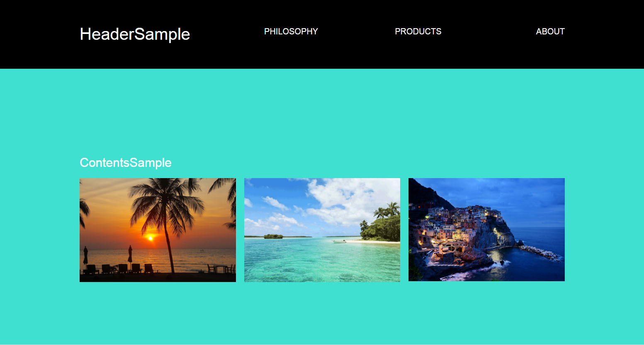Image resolution: width=644 pixels, height=345 pixels.
Task: Click the beach chairs silhouettes in sunset photo
Action: coord(118,269)
